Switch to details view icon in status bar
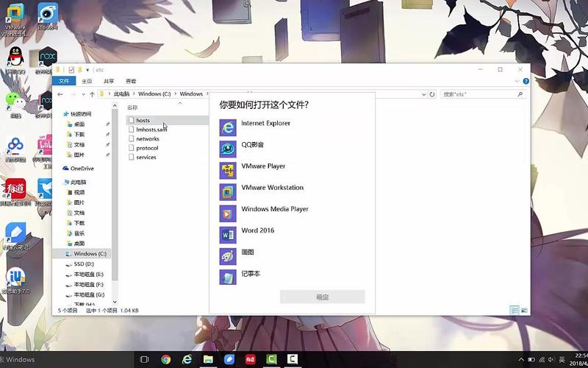588x368 pixels. [514, 310]
